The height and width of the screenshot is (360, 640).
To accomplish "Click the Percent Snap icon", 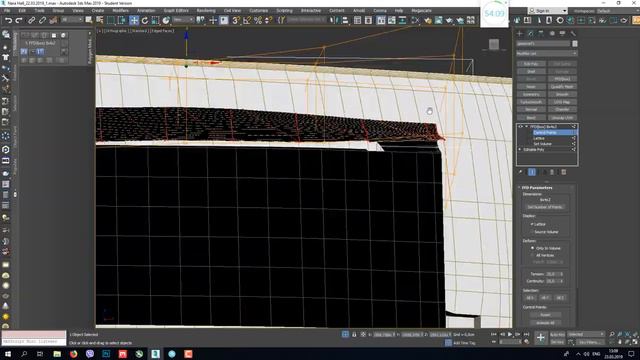I will click(x=258, y=20).
